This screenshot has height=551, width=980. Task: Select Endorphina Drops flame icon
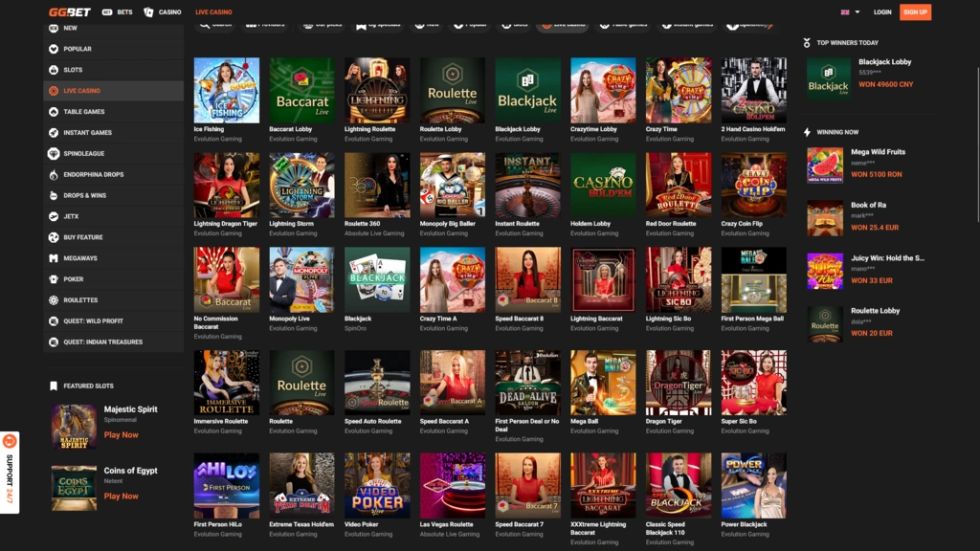click(54, 174)
